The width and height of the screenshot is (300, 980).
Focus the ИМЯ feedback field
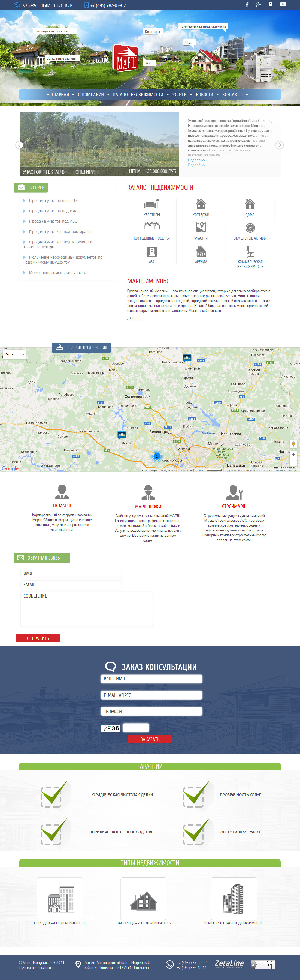point(71,573)
